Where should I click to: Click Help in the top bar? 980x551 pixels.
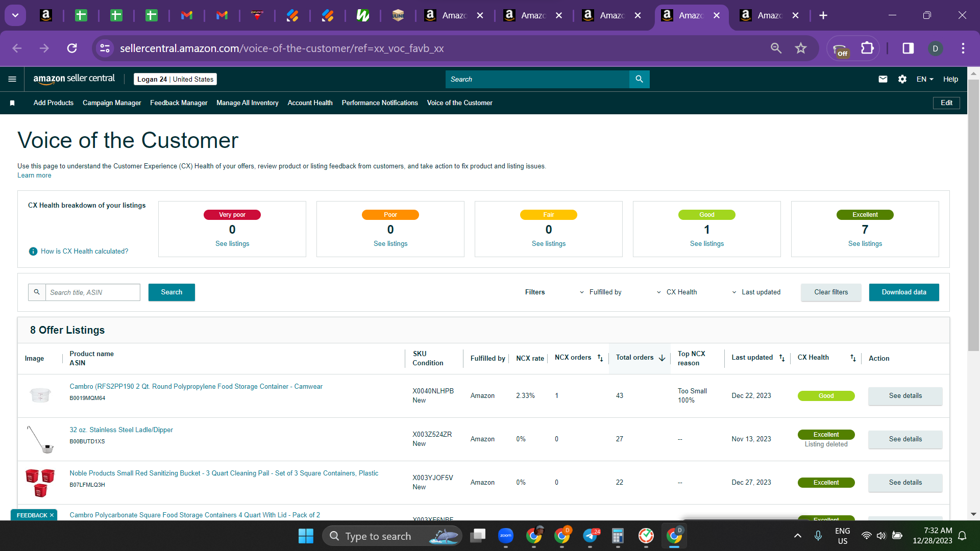[950, 79]
